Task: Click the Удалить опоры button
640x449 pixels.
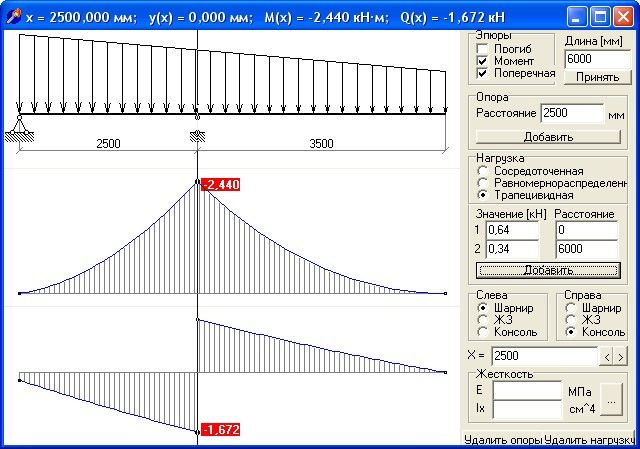Action: pyautogui.click(x=503, y=440)
